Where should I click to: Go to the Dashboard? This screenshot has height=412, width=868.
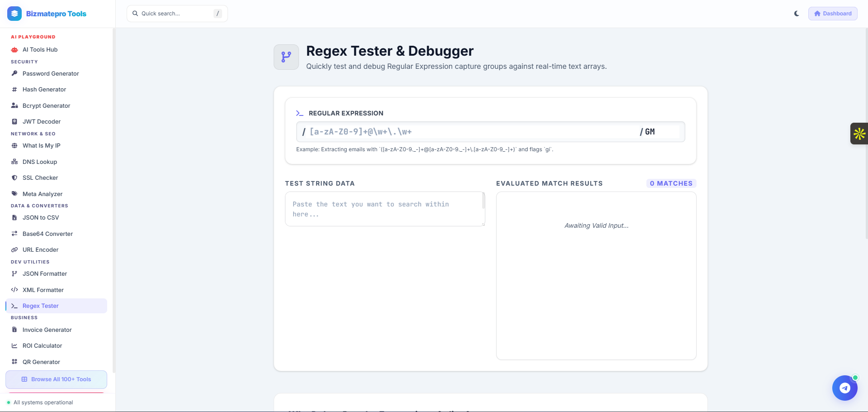pyautogui.click(x=833, y=14)
